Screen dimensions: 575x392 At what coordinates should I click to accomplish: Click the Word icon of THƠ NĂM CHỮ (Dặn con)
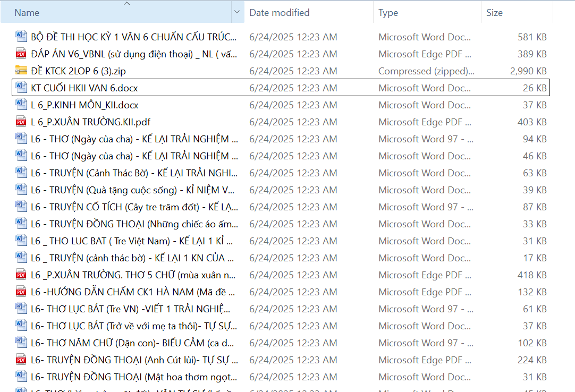(21, 343)
